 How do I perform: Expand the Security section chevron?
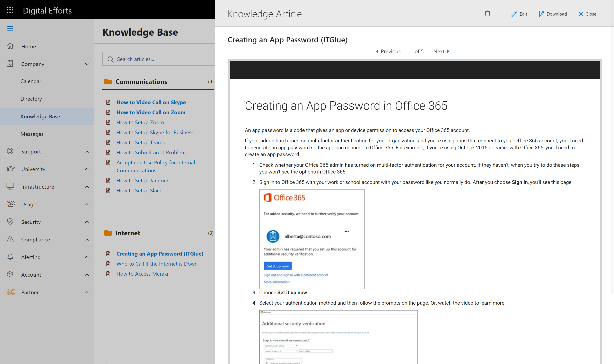87,222
